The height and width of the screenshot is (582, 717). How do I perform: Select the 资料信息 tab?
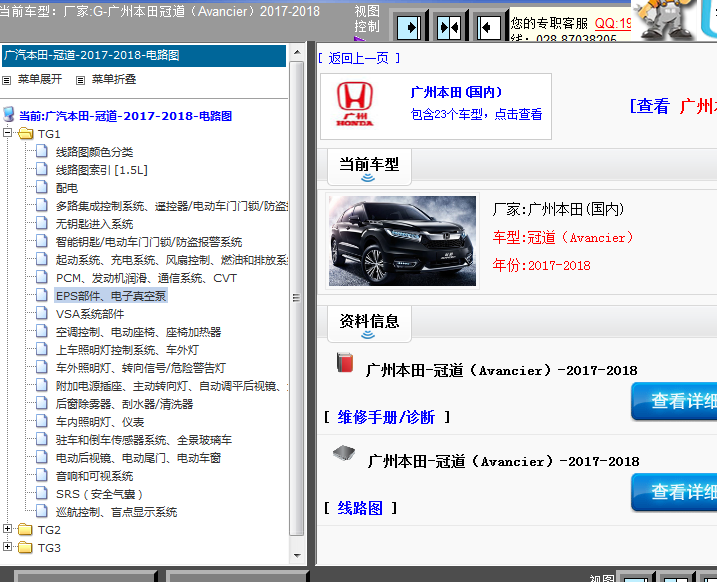coord(369,324)
